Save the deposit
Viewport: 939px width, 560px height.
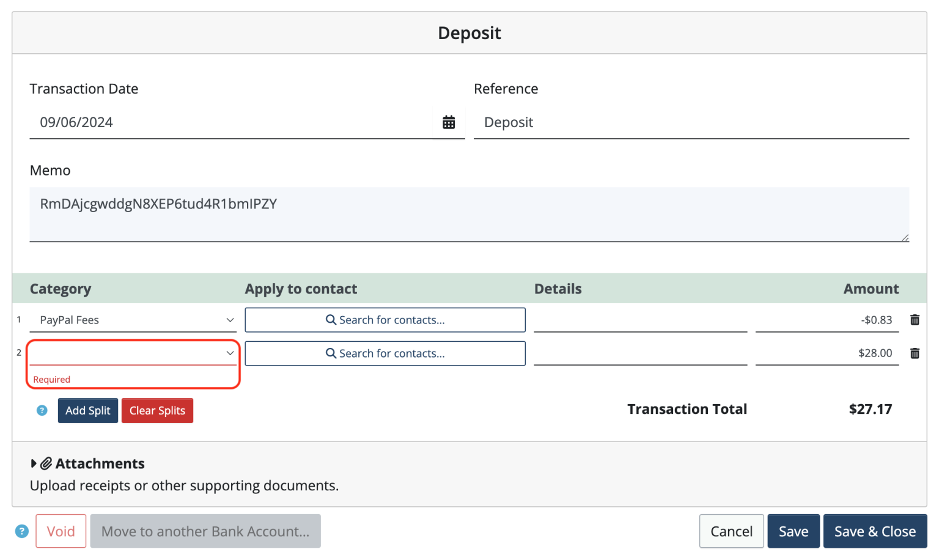coord(793,531)
